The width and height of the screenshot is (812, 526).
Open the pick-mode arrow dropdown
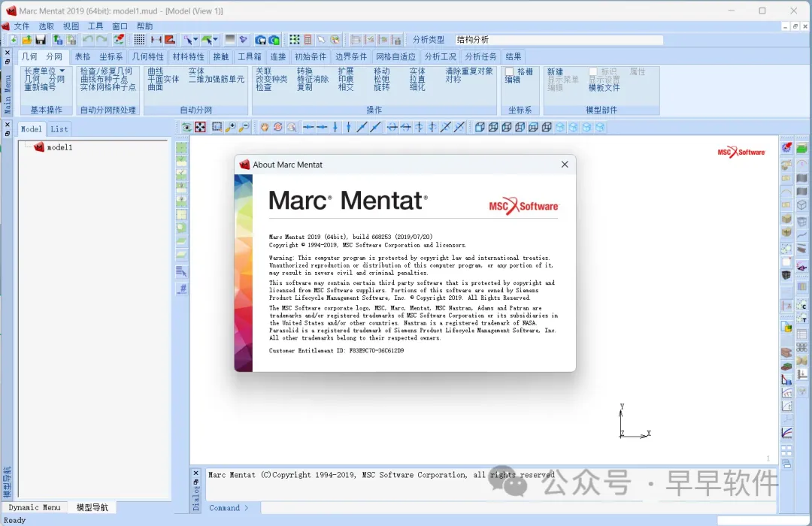(196, 40)
